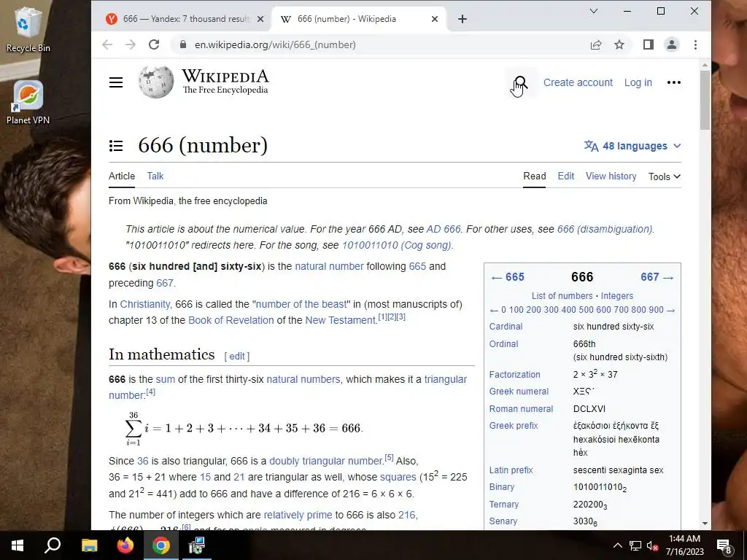
Task: Open Recycle Bin desktop icon
Action: (x=28, y=30)
